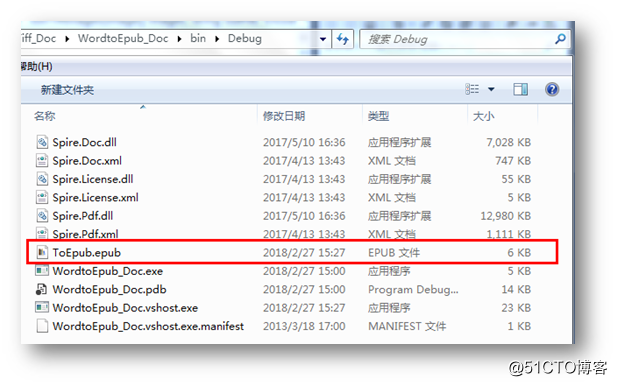Expand the arrow after WordtoEpub_Doc in path

pyautogui.click(x=179, y=39)
